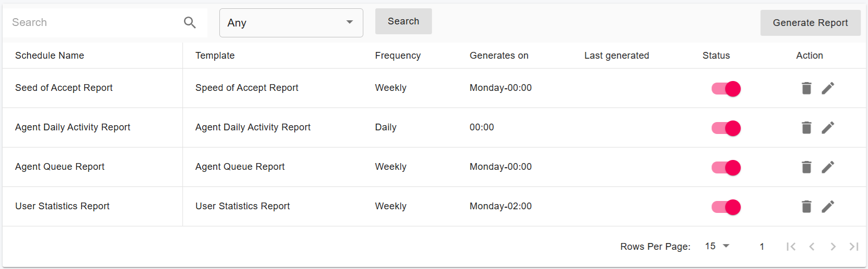Go to the next page arrow

click(833, 247)
